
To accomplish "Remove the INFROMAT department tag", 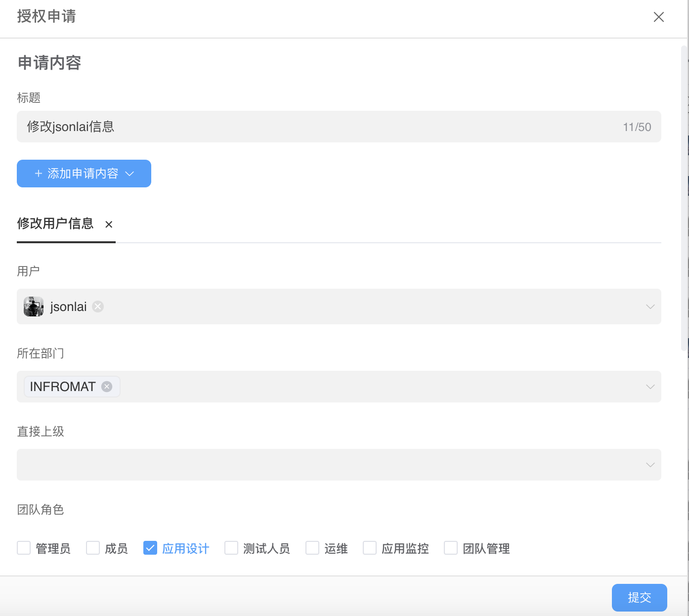I will [x=107, y=387].
